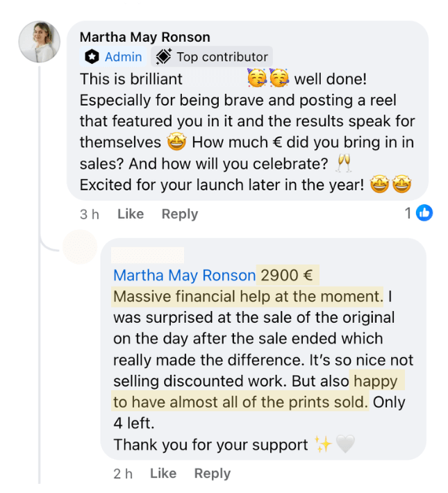Click the star-struck emoji after "themselves"
The image size is (448, 493).
click(176, 142)
